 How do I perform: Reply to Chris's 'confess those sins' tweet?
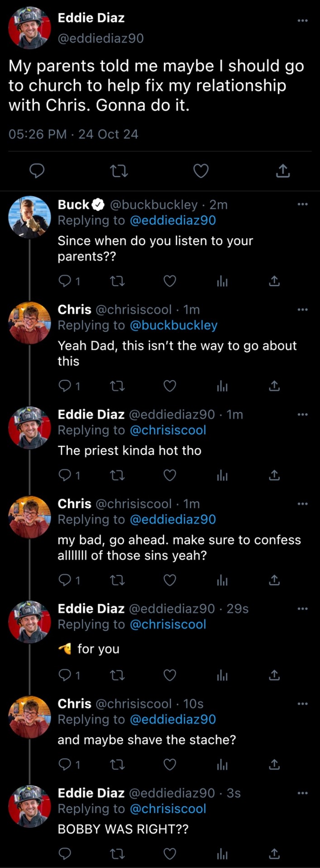[65, 580]
